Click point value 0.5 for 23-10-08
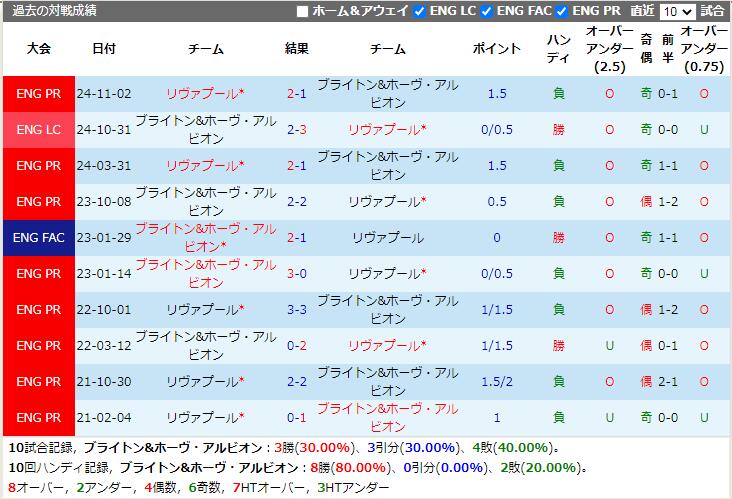 [497, 202]
